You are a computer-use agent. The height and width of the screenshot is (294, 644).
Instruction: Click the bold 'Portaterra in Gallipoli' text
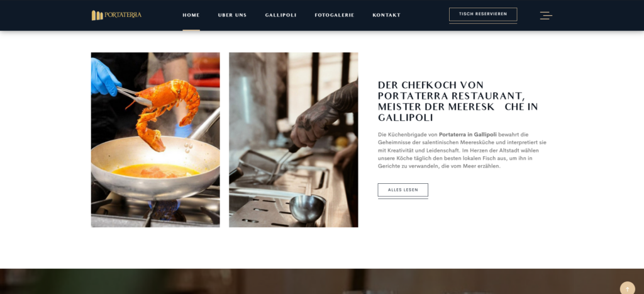(467, 135)
